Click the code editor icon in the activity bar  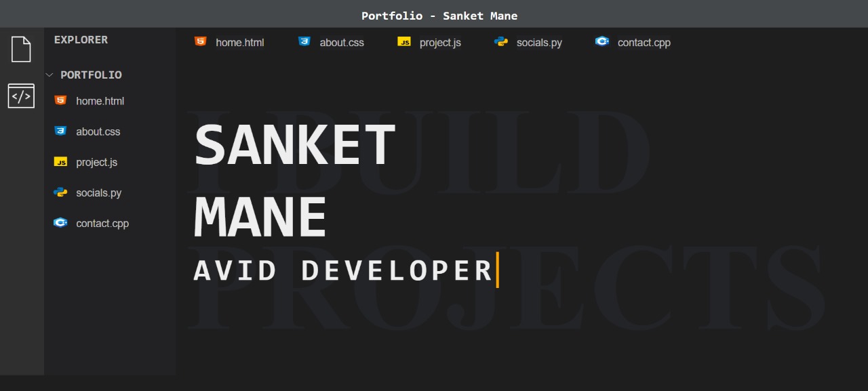[21, 96]
